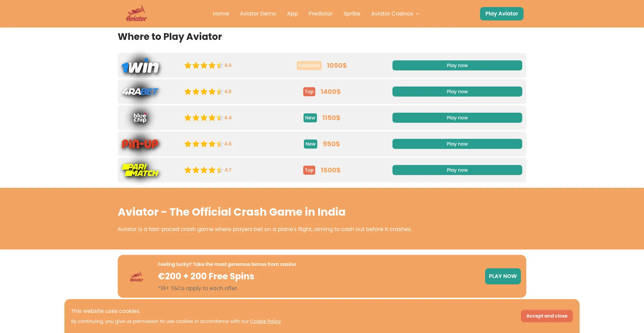Click the 4.7 star rating for Parimatch
This screenshot has width=644, height=333.
208,170
